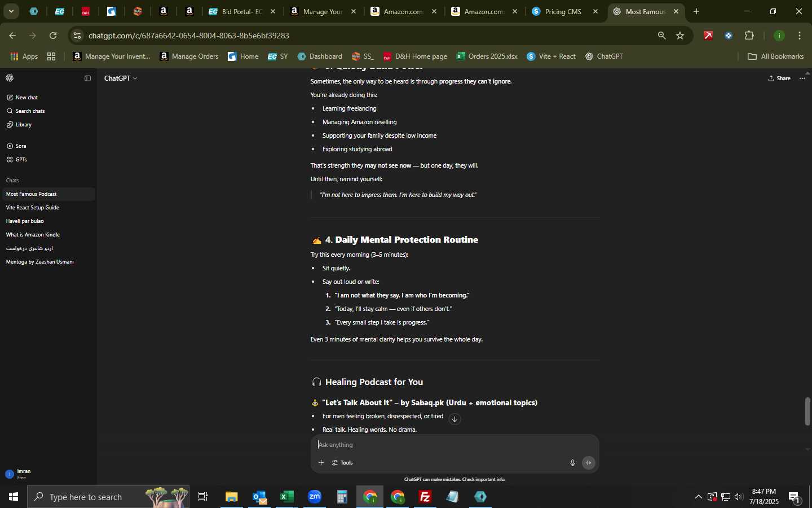
Task: Open the What is Amazon Kindle chat
Action: [x=48, y=235]
